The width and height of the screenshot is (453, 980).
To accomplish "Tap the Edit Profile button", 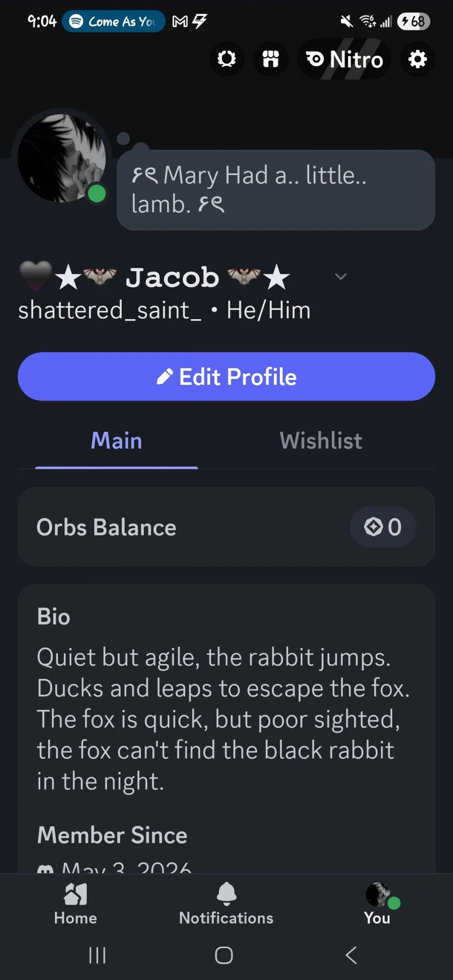I will tap(226, 377).
